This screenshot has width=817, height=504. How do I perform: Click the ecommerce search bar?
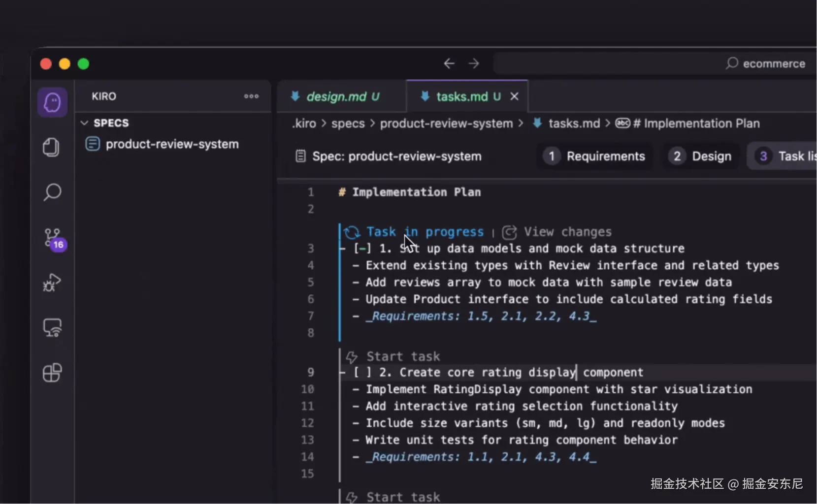[655, 63]
